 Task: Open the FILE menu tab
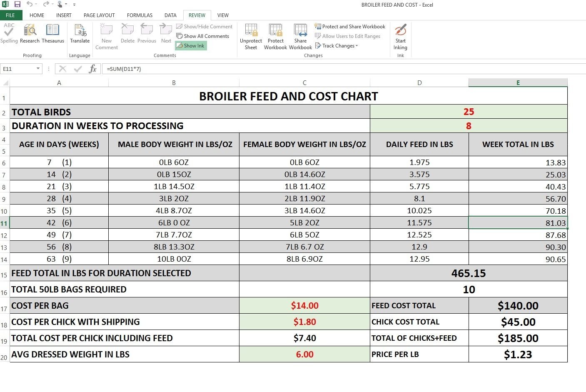[10, 15]
